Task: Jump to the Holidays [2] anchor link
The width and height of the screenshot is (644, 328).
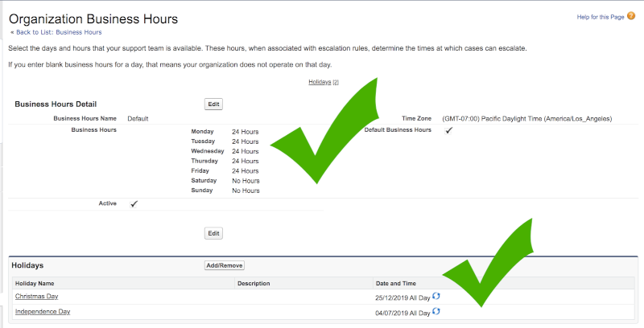Action: 323,82
